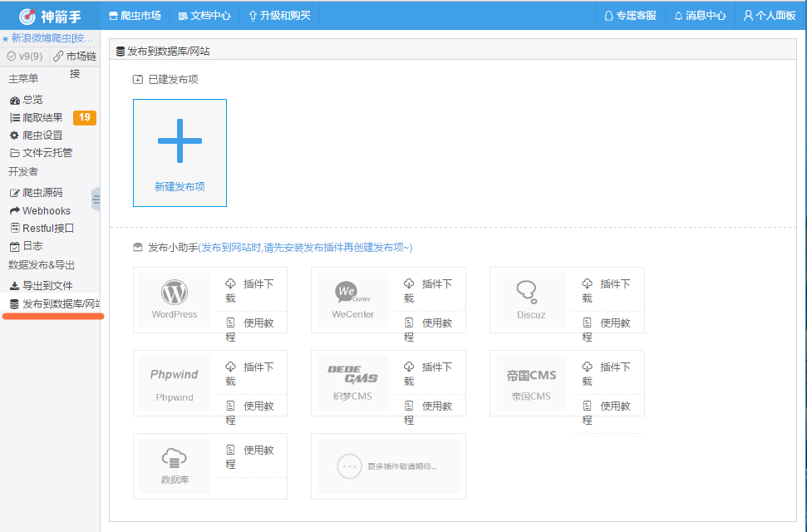Image resolution: width=807 pixels, height=532 pixels.
Task: Click the big plus icon for new publish item
Action: [180, 140]
